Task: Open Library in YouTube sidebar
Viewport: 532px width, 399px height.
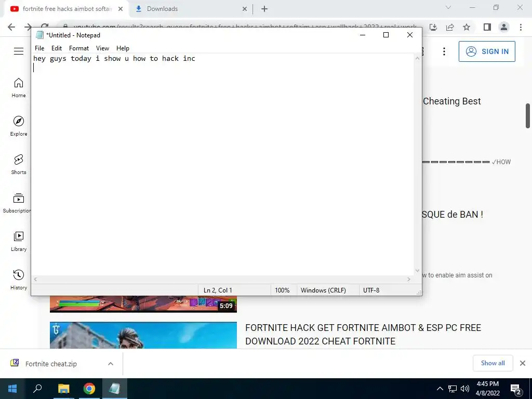Action: pyautogui.click(x=19, y=241)
